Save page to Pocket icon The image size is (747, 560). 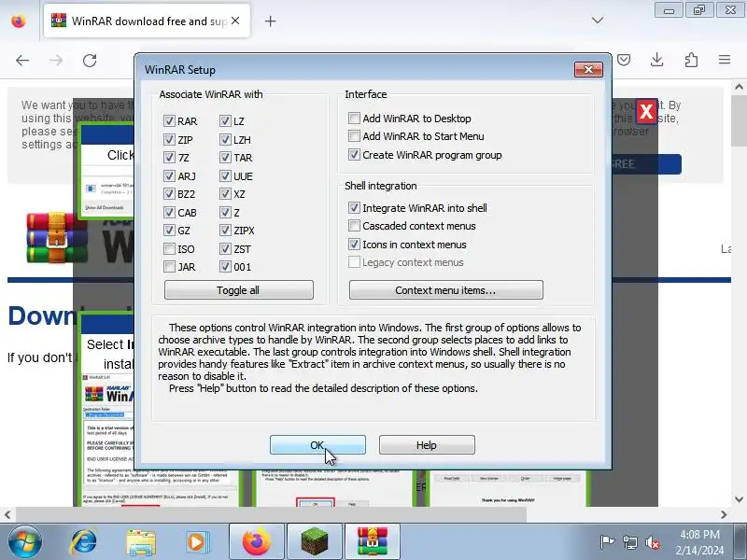[x=624, y=60]
